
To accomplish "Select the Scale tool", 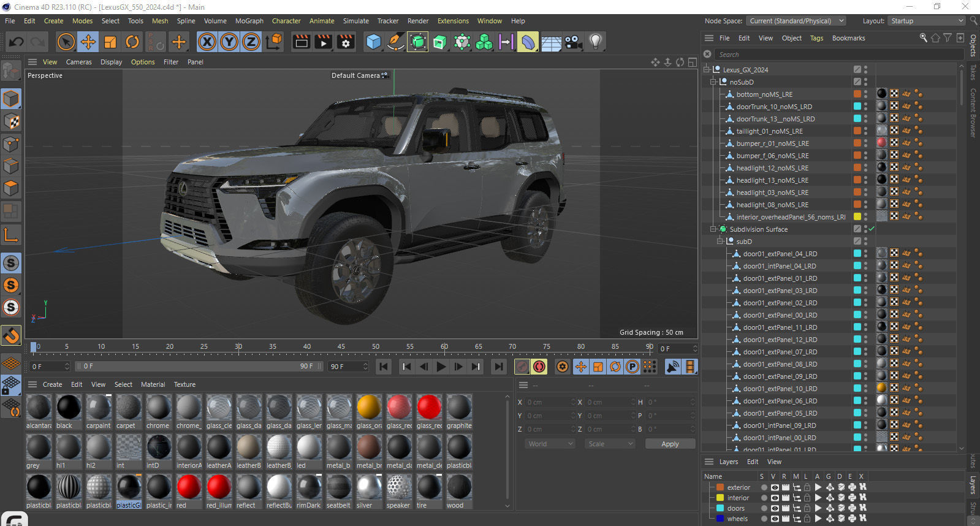I will point(110,42).
